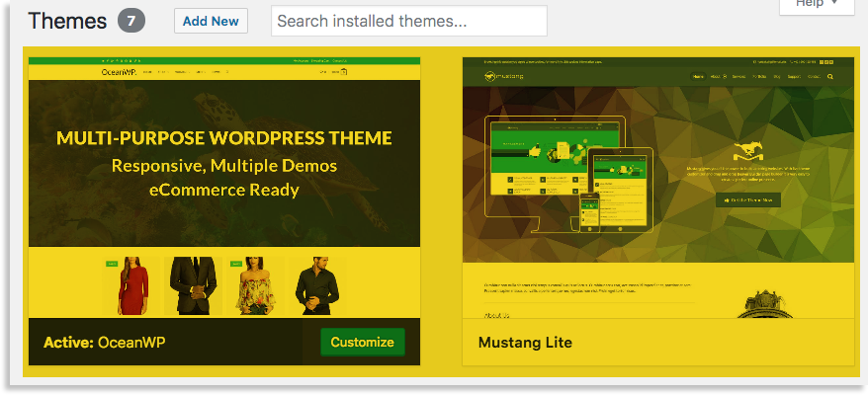Screen dimensions: 868x395
Task: Click the Home menu item in Mustang preview
Action: coord(699,76)
